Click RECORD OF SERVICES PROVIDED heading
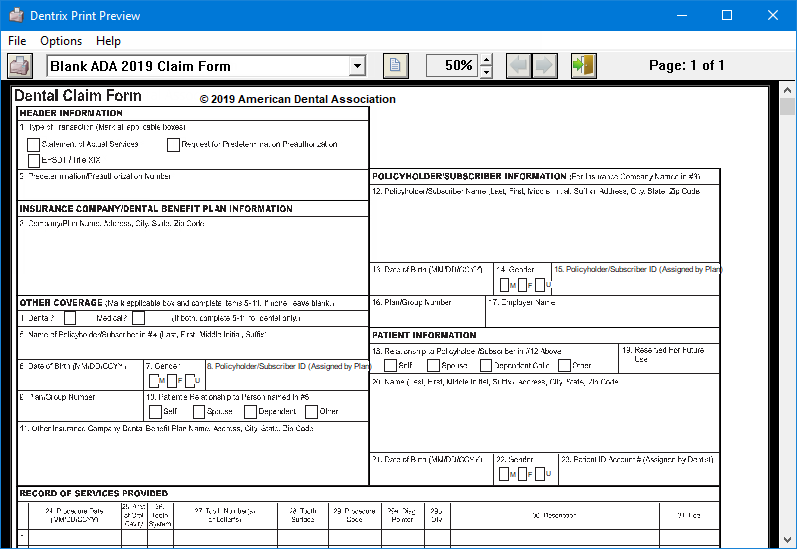 click(x=94, y=493)
